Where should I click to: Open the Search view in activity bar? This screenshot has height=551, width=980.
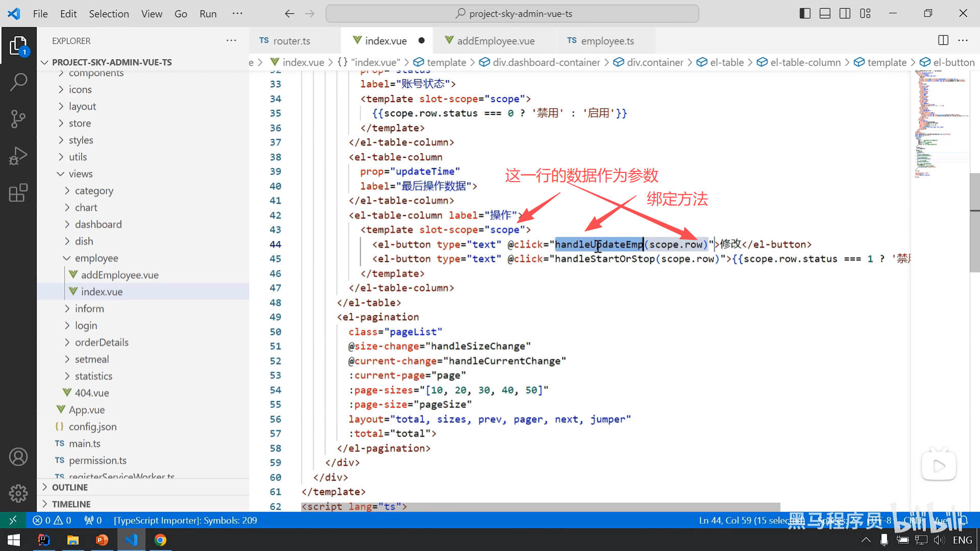[x=18, y=82]
